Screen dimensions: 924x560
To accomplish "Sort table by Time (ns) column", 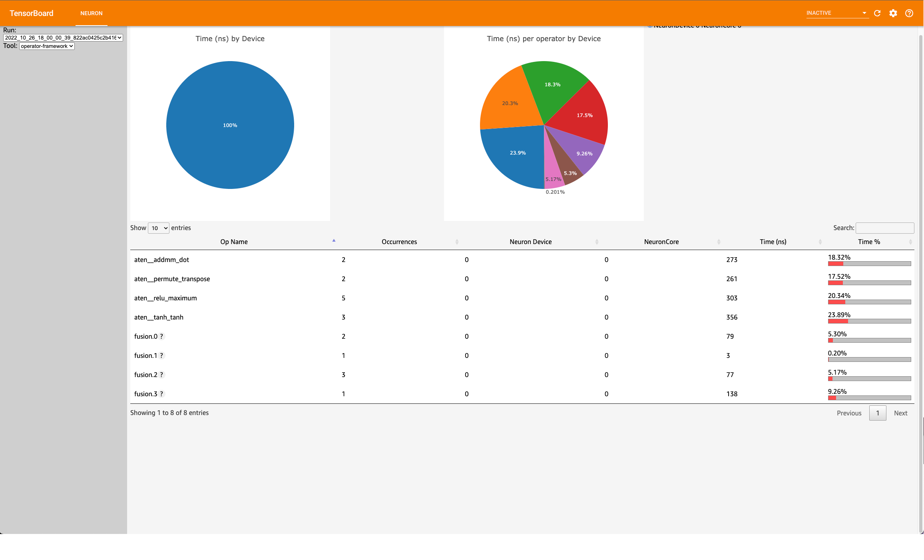I will tap(773, 242).
